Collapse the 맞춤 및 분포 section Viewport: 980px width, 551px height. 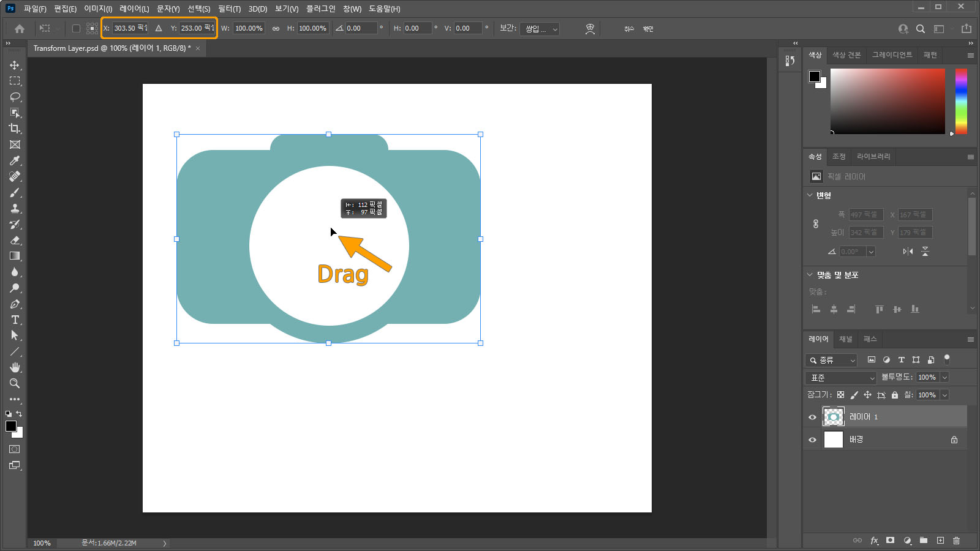[x=810, y=275]
